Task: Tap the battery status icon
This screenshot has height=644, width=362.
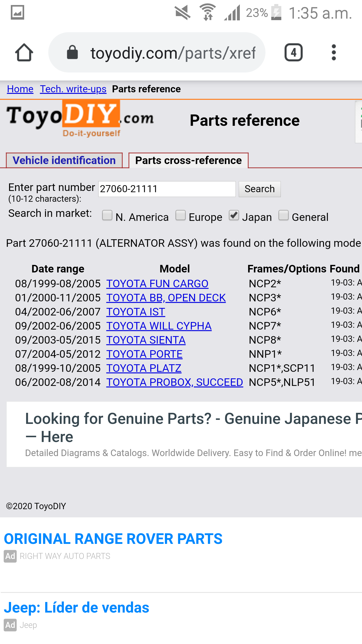Action: pyautogui.click(x=276, y=12)
